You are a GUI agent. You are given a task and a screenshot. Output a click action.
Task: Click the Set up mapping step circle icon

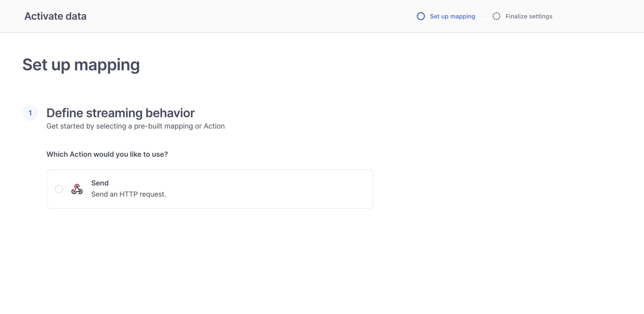[x=421, y=16]
